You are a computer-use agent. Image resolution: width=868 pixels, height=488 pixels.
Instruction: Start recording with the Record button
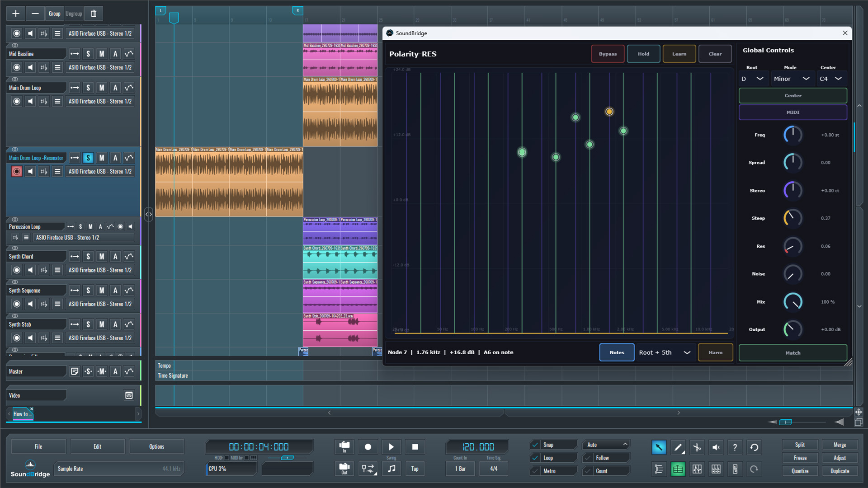pyautogui.click(x=368, y=447)
